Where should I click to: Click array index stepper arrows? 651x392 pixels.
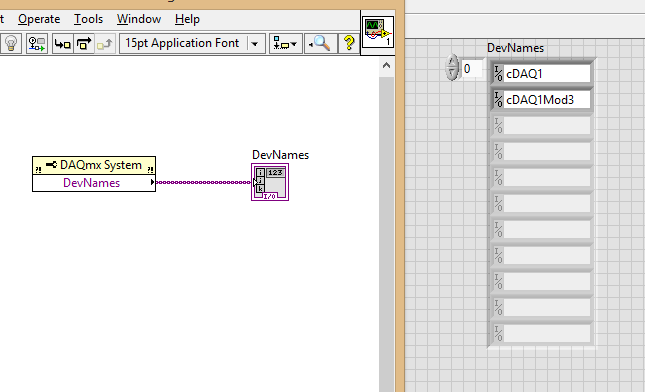[452, 67]
